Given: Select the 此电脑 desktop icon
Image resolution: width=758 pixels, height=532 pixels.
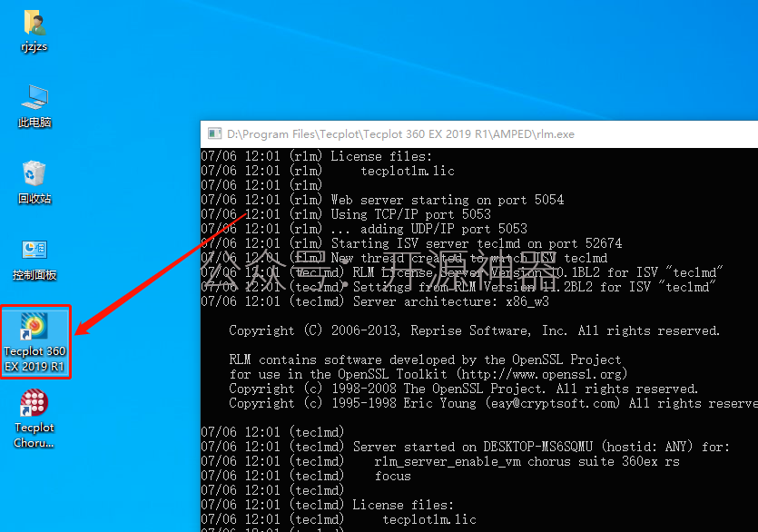Looking at the screenshot, I should point(34,106).
